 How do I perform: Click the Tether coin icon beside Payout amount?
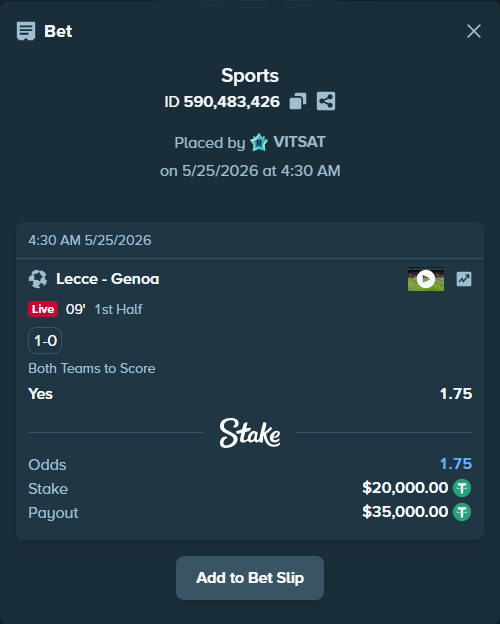coord(462,512)
